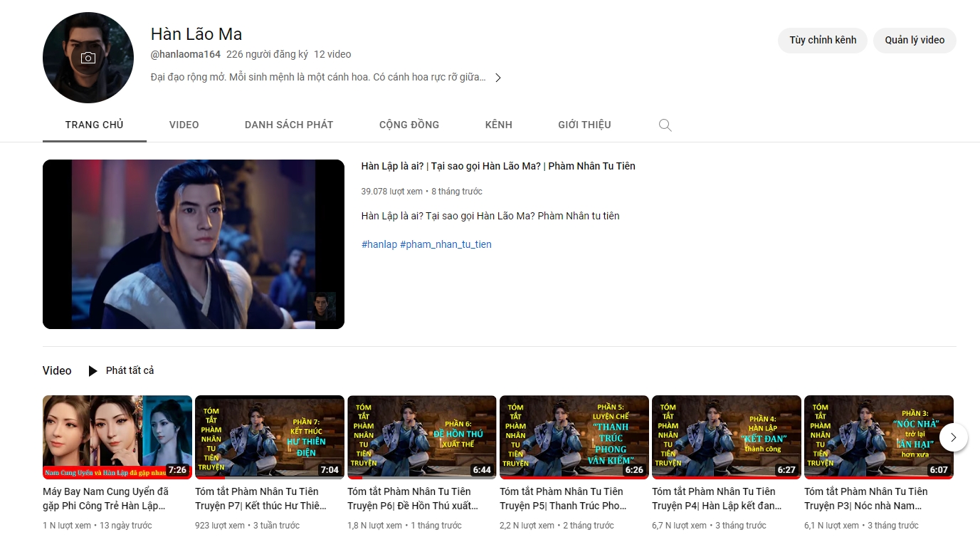Open the P6 Đề Hồn Thú thumbnail
Viewport: 980px width, 547px height.
click(422, 437)
